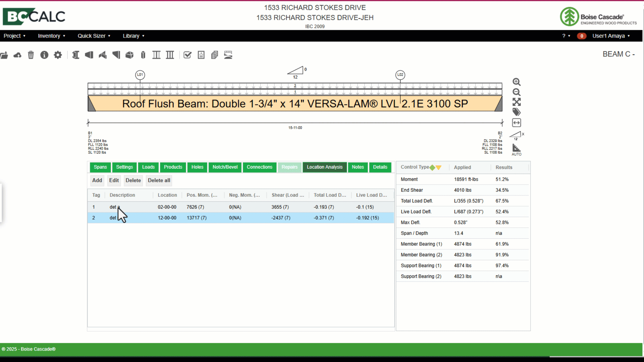Select the beam member icon after I-joist
This screenshot has width=644, height=362.
pos(89,55)
